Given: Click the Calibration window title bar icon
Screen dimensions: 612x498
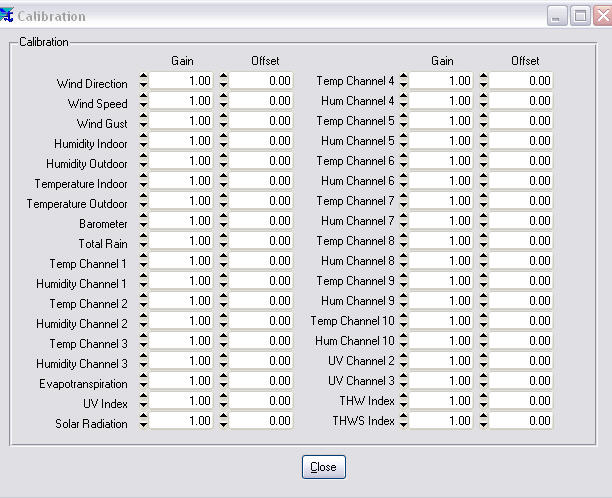Looking at the screenshot, I should (9, 16).
